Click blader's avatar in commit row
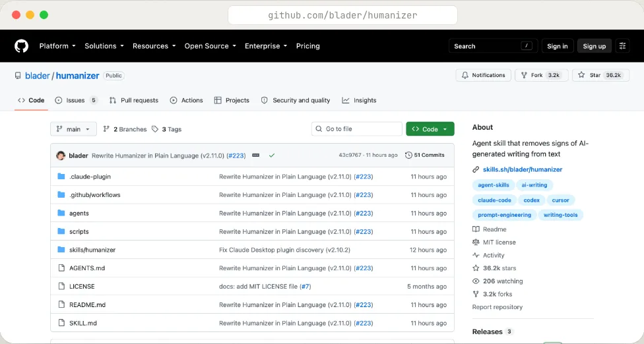This screenshot has height=344, width=644. [61, 156]
